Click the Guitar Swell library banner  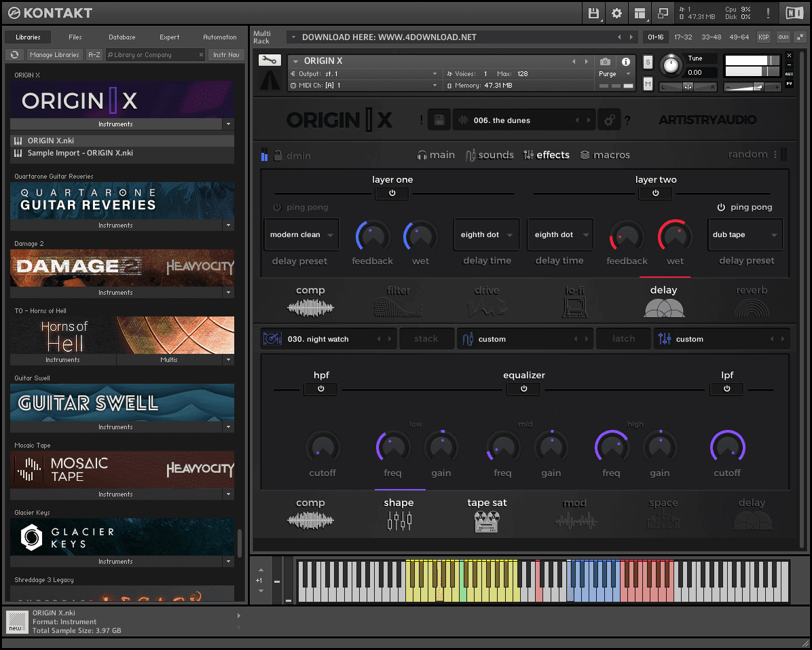click(x=122, y=403)
